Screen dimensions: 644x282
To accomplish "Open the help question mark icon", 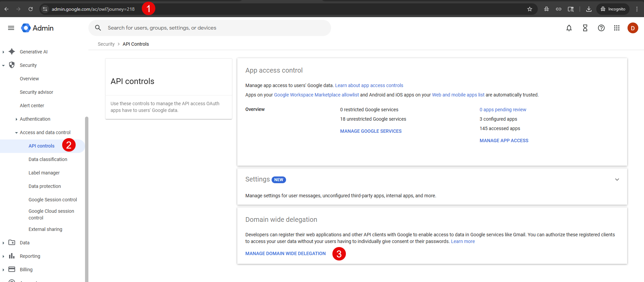I will pyautogui.click(x=601, y=28).
